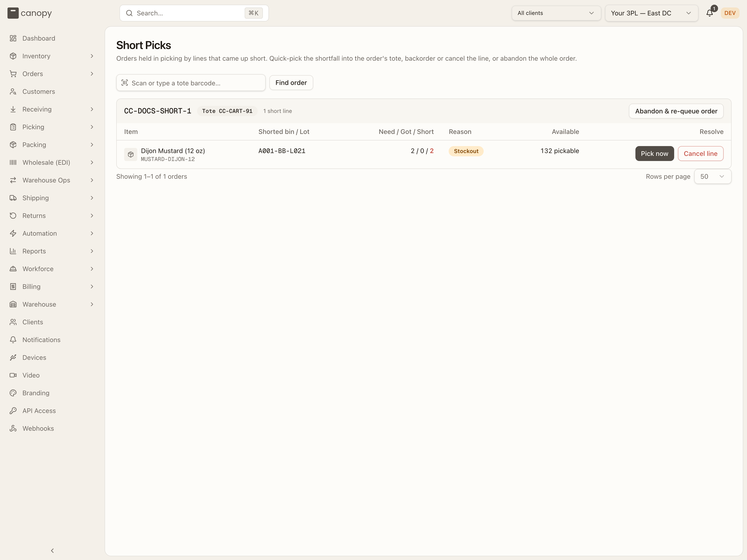Image resolution: width=747 pixels, height=560 pixels.
Task: Click the Video camera icon
Action: point(13,375)
